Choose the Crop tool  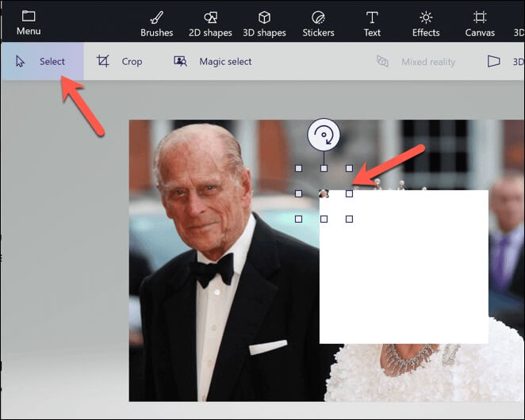coord(120,62)
